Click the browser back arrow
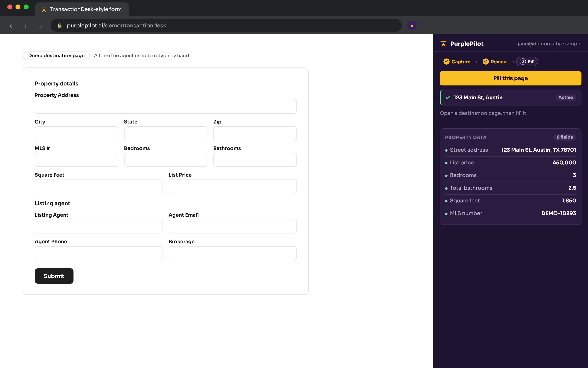Image resolution: width=588 pixels, height=368 pixels. (11, 26)
